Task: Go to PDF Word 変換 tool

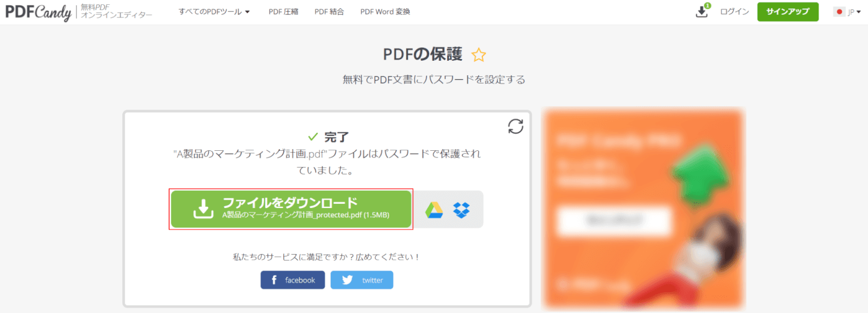Action: pyautogui.click(x=385, y=11)
